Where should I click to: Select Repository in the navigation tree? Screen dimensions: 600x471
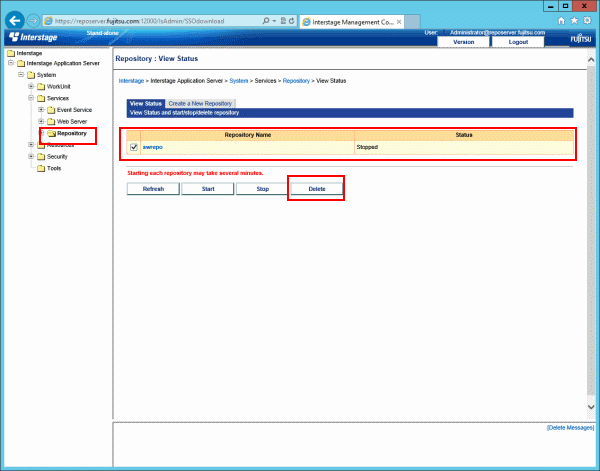coord(72,133)
